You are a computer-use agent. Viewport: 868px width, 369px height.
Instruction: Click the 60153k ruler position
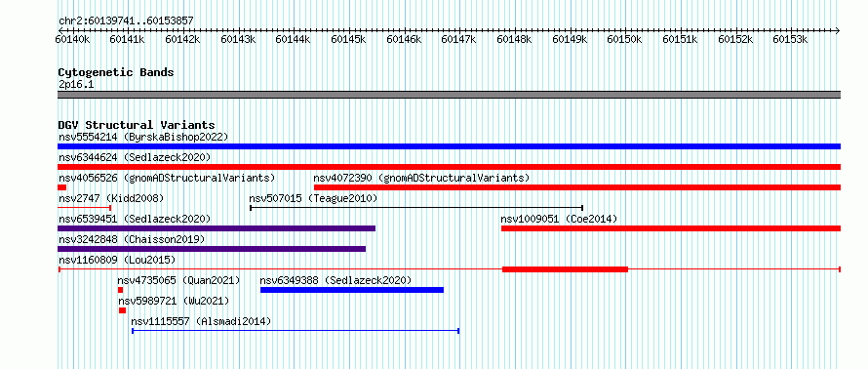(x=790, y=39)
